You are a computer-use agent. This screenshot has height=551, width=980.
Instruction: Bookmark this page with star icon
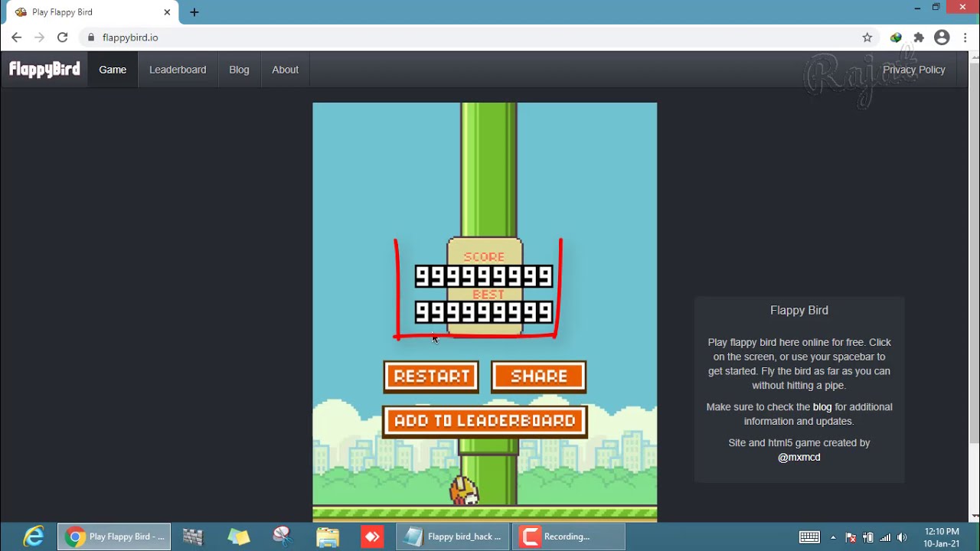click(867, 37)
